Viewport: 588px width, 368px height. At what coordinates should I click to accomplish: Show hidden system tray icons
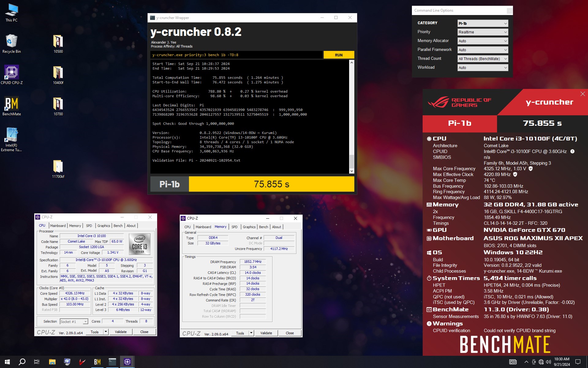tap(526, 362)
